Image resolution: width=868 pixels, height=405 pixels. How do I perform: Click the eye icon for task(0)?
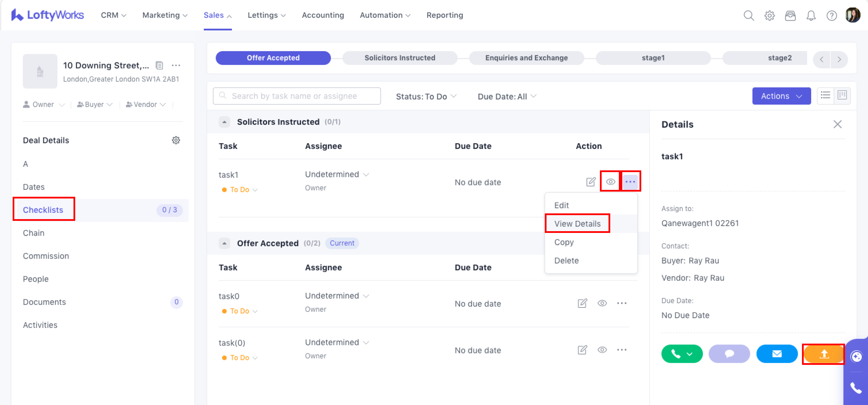tap(602, 350)
